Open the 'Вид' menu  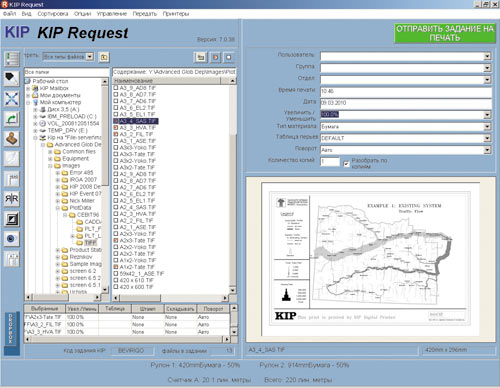click(x=26, y=14)
